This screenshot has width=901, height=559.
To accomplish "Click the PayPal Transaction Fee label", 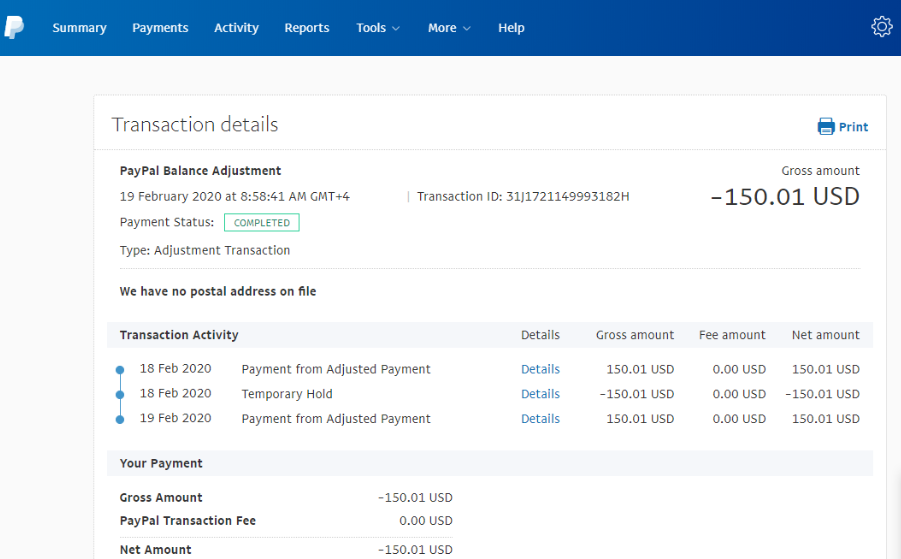I will pos(187,521).
